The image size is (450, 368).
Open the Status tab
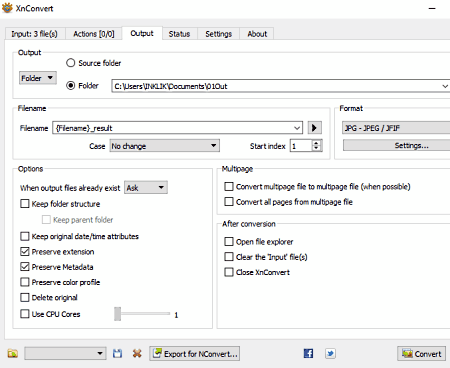pos(179,34)
